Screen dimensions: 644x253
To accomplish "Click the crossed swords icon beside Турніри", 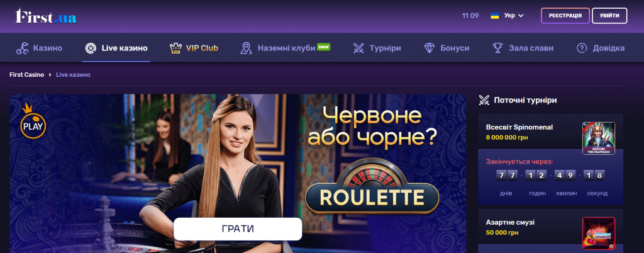I will click(358, 48).
